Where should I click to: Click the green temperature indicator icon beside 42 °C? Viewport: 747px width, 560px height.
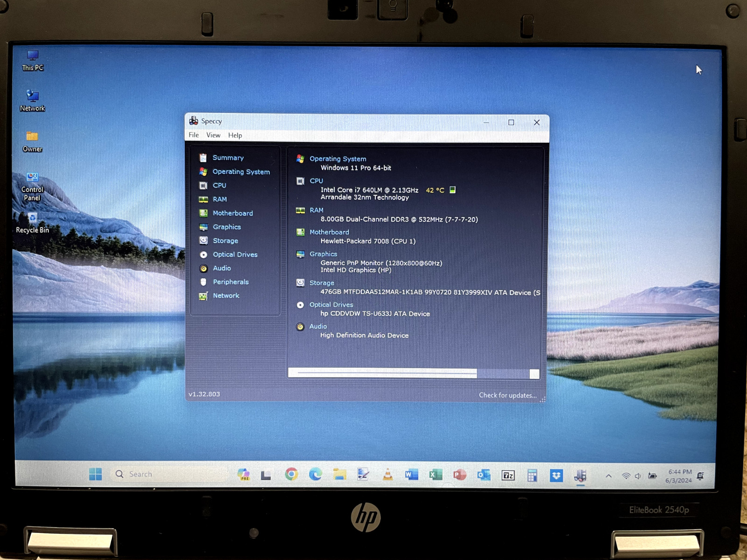click(452, 189)
